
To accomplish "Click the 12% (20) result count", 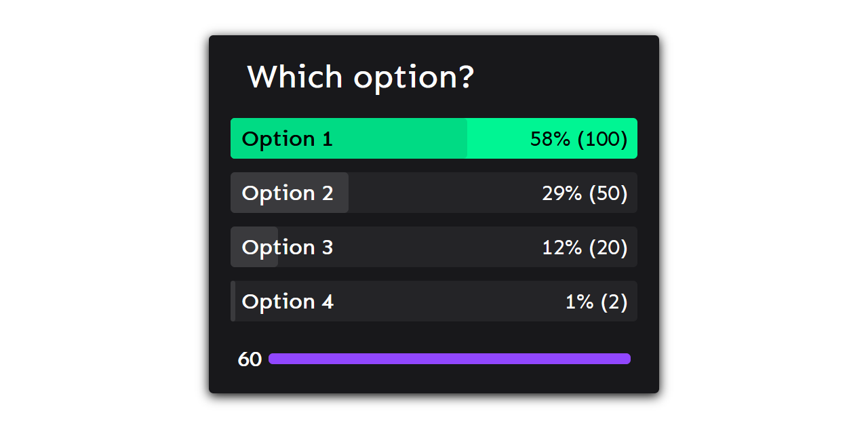I will pyautogui.click(x=584, y=247).
